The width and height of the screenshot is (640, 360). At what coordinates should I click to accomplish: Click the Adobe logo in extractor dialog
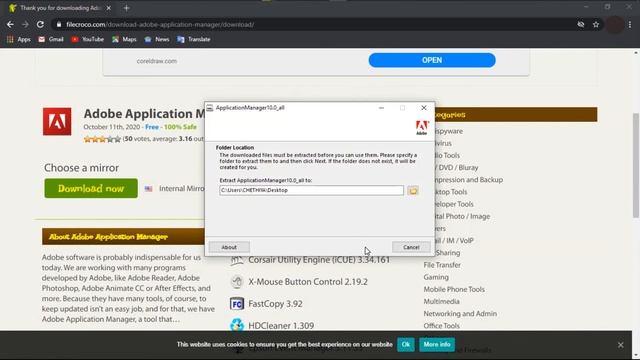422,127
